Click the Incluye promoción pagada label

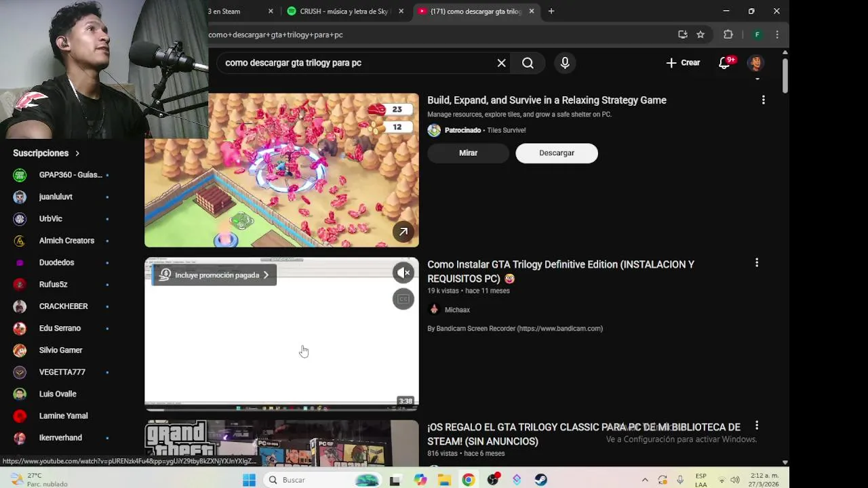click(214, 275)
